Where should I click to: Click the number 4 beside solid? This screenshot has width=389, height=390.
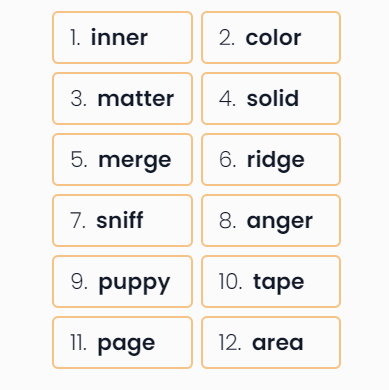(228, 99)
